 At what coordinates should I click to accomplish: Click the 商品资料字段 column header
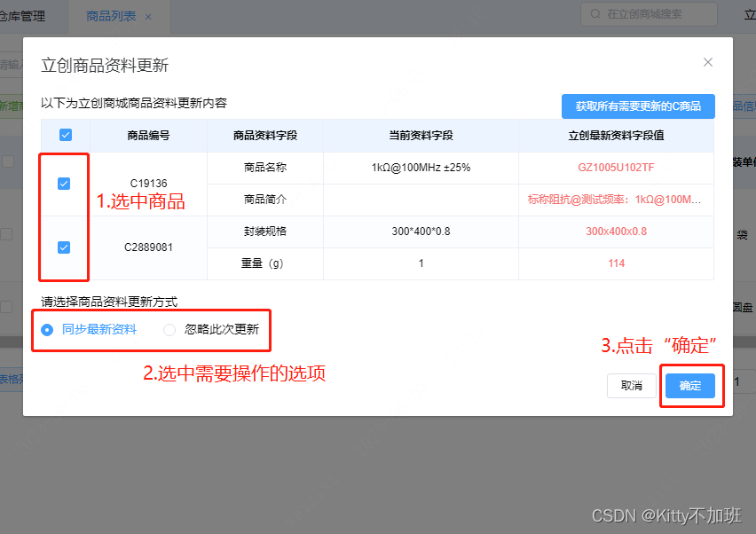[265, 136]
